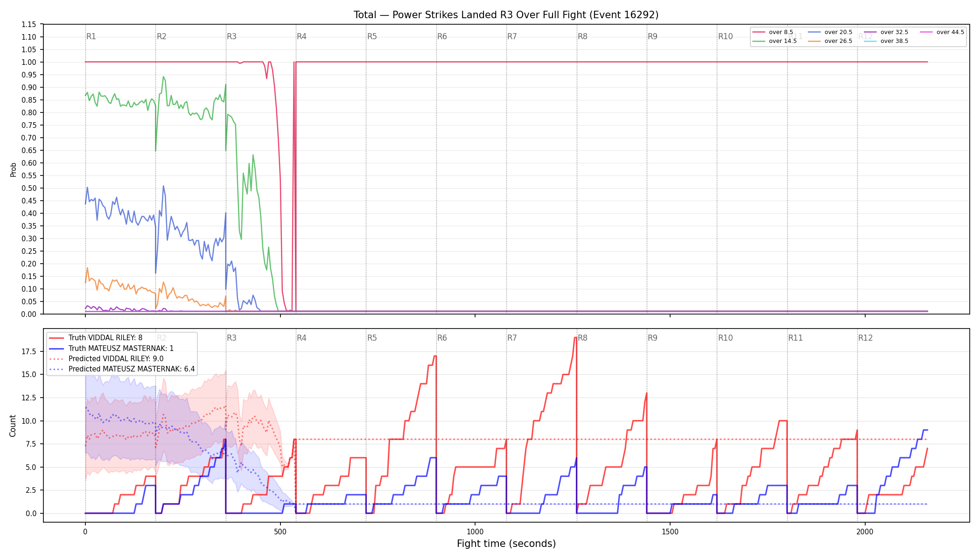The width and height of the screenshot is (980, 560).
Task: Click the R1 round label in the top plot
Action: (91, 36)
